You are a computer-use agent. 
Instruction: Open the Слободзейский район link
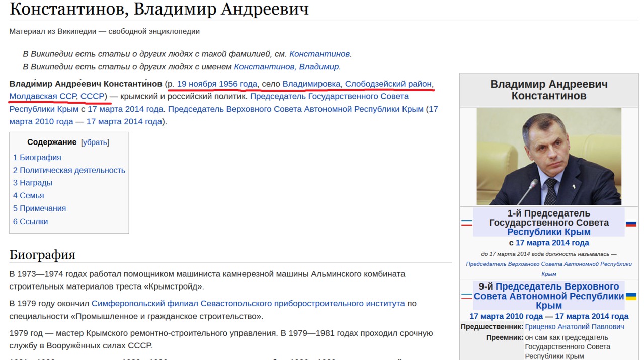click(x=388, y=84)
